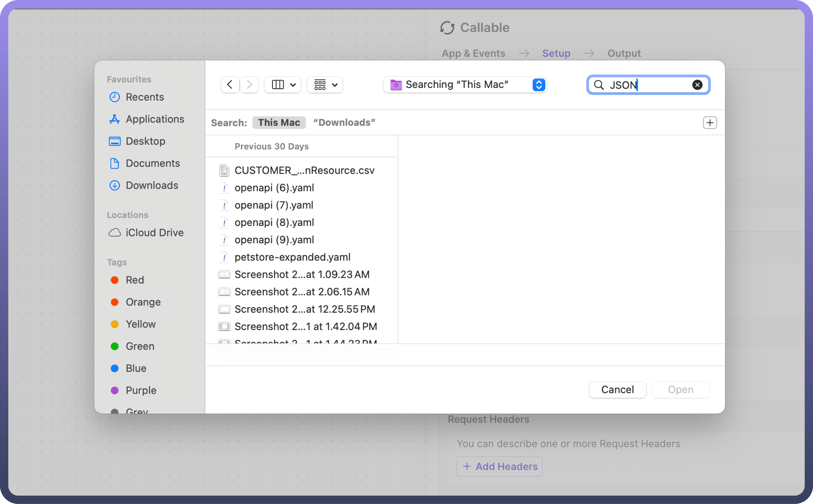813x504 pixels.
Task: Filter by the Red tag
Action: (127, 280)
